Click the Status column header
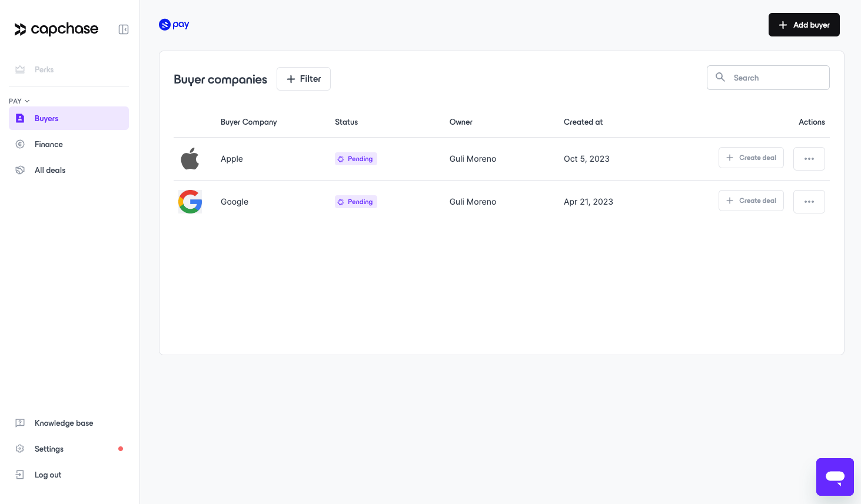This screenshot has width=861, height=504. point(346,122)
